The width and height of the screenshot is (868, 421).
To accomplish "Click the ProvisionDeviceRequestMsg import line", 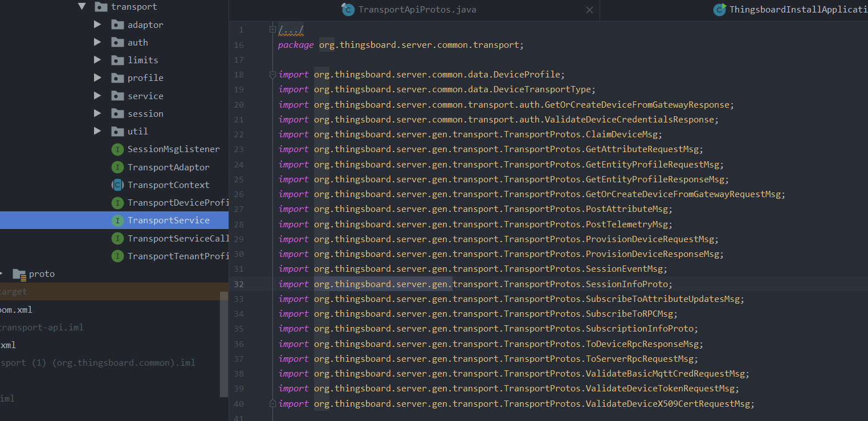I will (x=499, y=239).
